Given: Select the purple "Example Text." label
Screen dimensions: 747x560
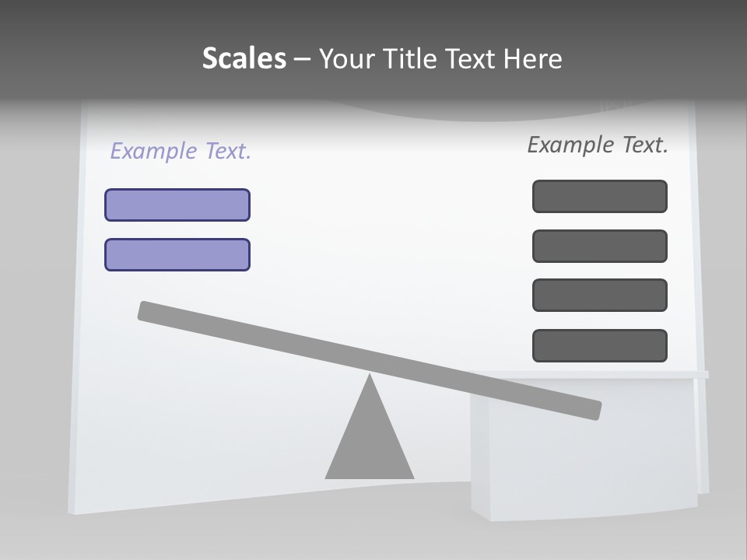Looking at the screenshot, I should tap(181, 151).
